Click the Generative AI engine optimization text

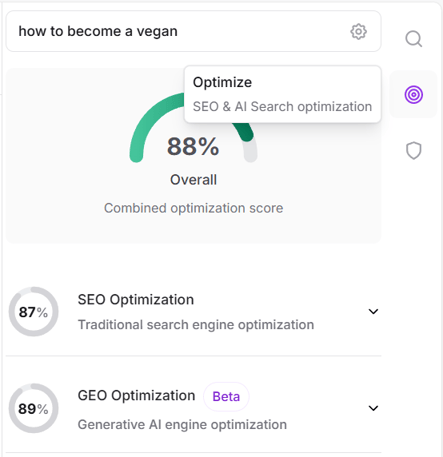click(x=182, y=425)
